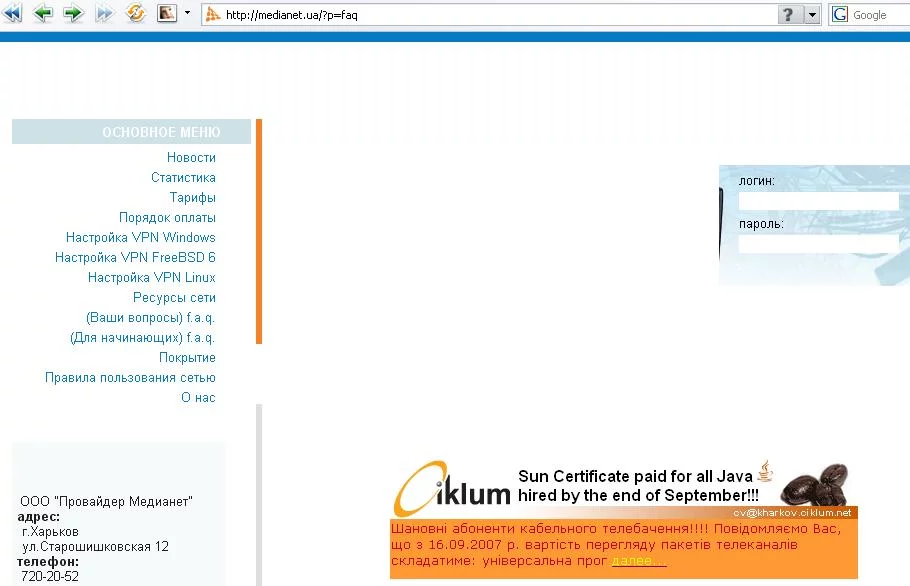The image size is (910, 586).
Task: Click the пароль input field
Action: [x=818, y=244]
